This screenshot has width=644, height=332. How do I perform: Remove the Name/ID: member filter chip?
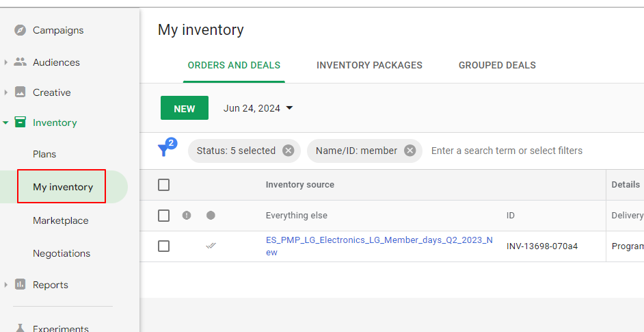click(x=410, y=151)
